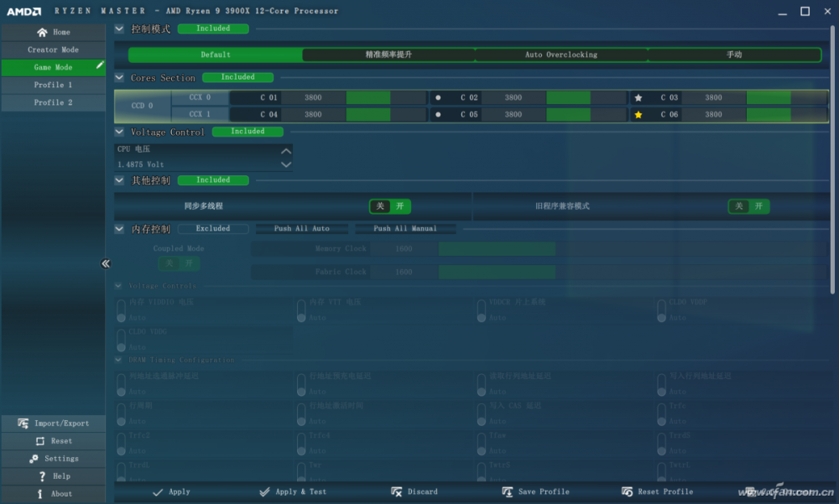Collapse the sidebar with the double-chevron icon

click(106, 263)
